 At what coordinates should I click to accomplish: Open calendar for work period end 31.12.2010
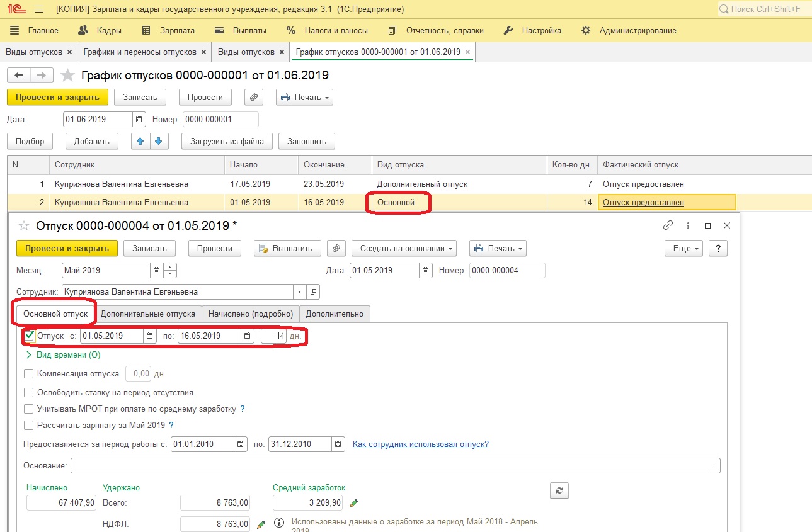click(338, 444)
